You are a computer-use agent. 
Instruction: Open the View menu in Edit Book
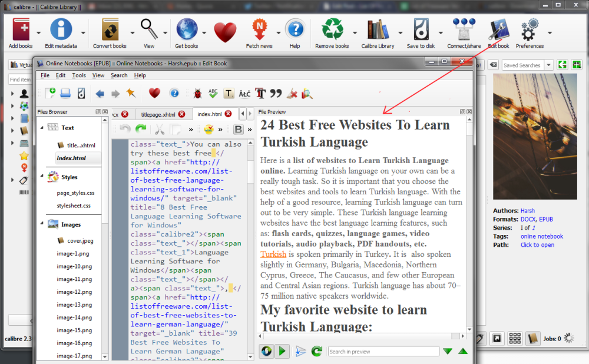click(x=98, y=75)
